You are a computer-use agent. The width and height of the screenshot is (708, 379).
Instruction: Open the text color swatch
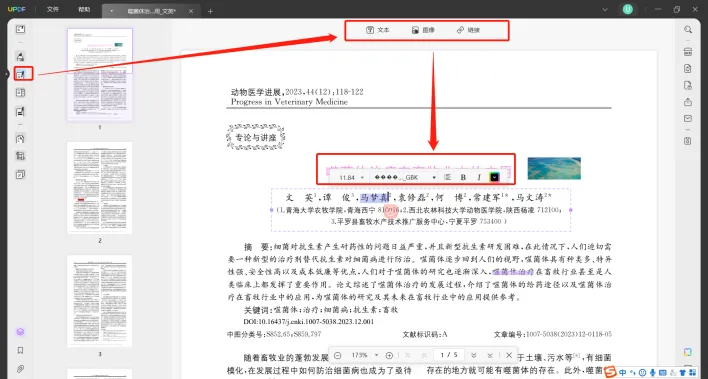click(x=494, y=178)
